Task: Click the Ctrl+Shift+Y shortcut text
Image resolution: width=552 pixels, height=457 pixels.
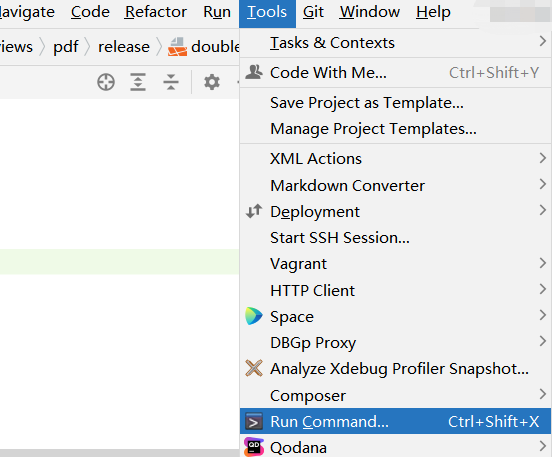Action: (x=494, y=73)
